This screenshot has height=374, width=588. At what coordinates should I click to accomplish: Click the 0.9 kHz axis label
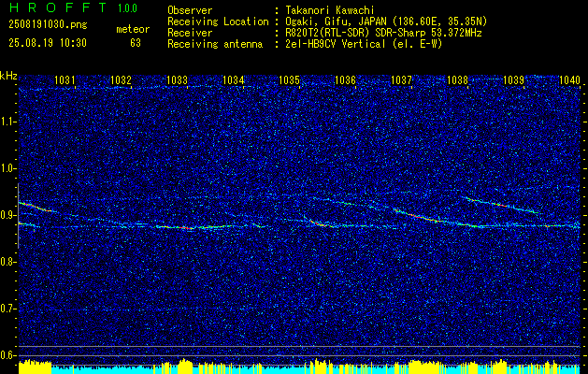coord(7,215)
